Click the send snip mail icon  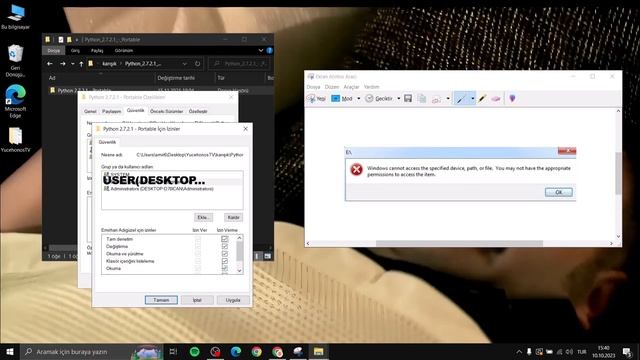tap(437, 98)
